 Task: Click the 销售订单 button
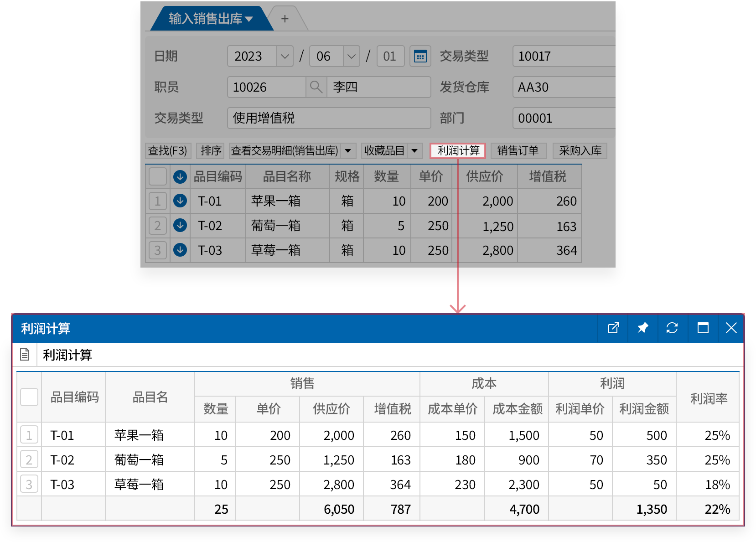pyautogui.click(x=518, y=150)
